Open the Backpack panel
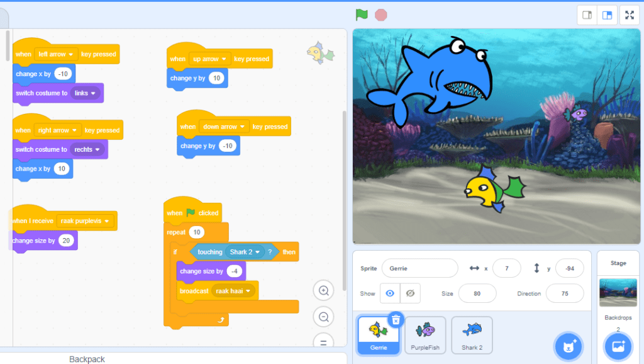This screenshot has width=644, height=364. pos(87,359)
